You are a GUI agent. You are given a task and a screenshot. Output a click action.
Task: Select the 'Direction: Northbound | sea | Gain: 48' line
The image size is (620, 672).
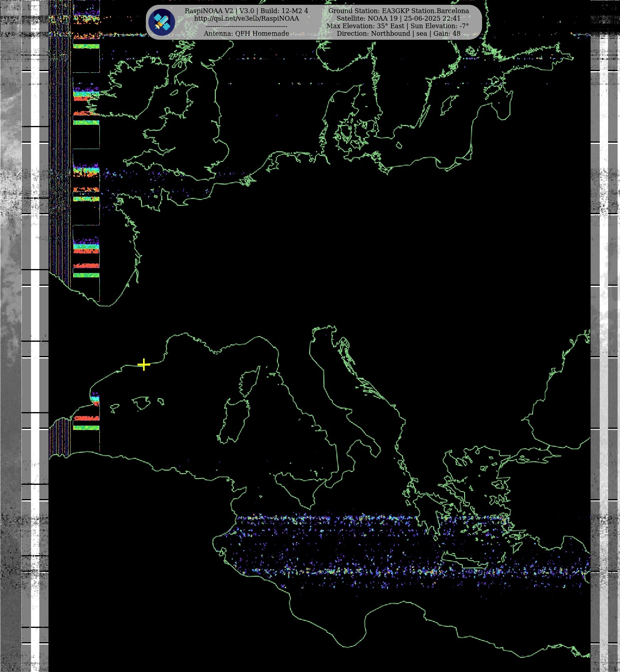[x=399, y=33]
